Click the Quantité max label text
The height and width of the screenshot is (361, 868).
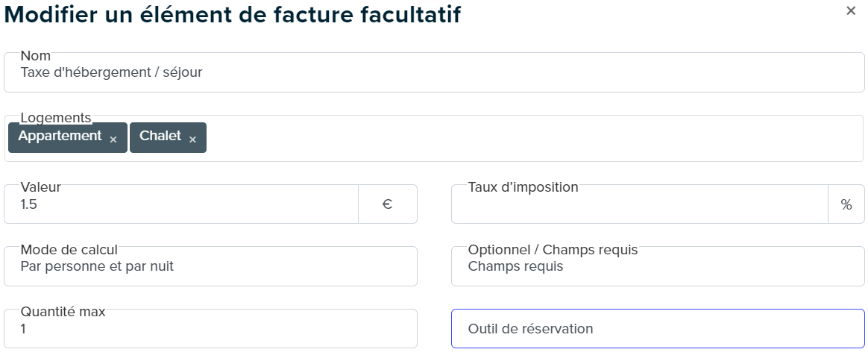click(x=63, y=311)
